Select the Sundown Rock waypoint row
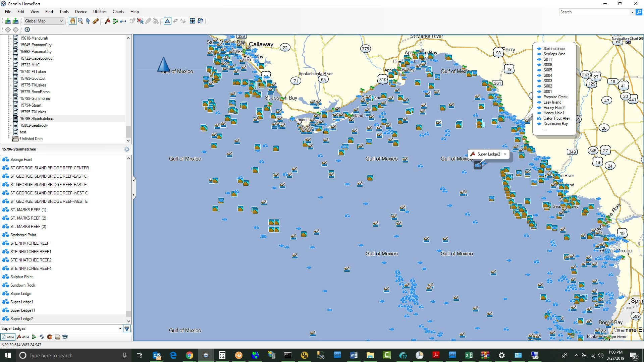 pos(63,285)
